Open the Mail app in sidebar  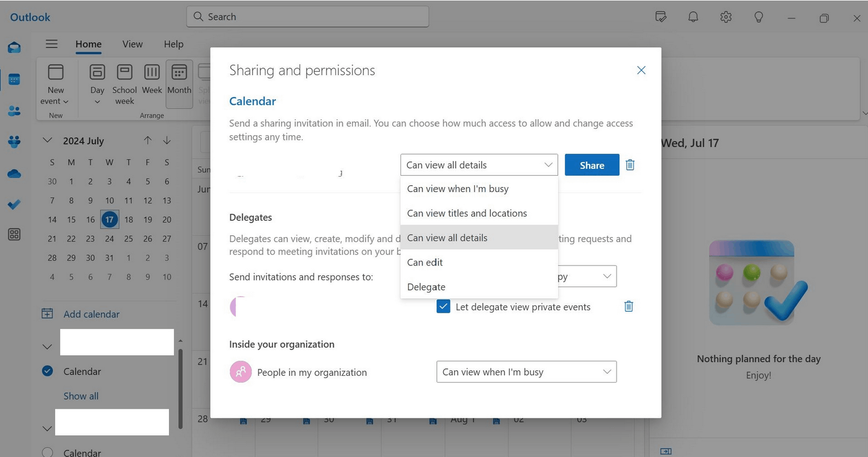[x=14, y=48]
